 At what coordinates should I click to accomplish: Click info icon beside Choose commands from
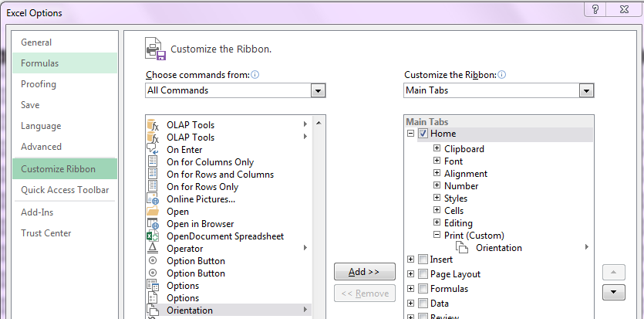tap(255, 75)
